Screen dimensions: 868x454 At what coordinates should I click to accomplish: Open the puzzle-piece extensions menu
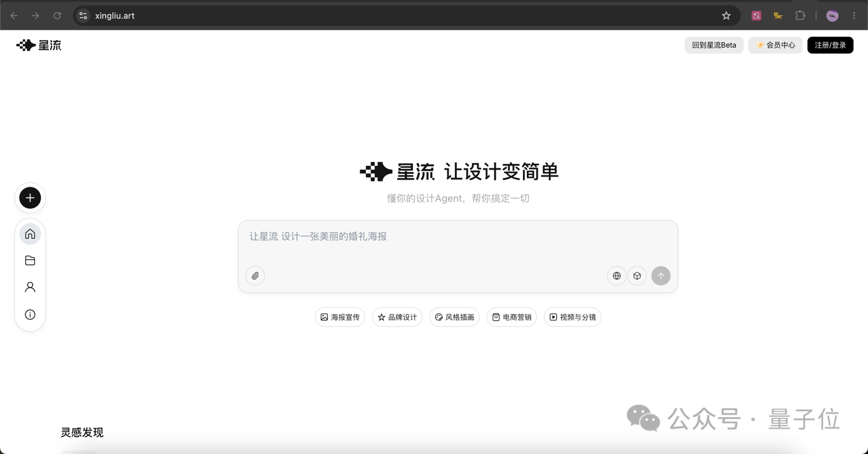click(x=800, y=16)
